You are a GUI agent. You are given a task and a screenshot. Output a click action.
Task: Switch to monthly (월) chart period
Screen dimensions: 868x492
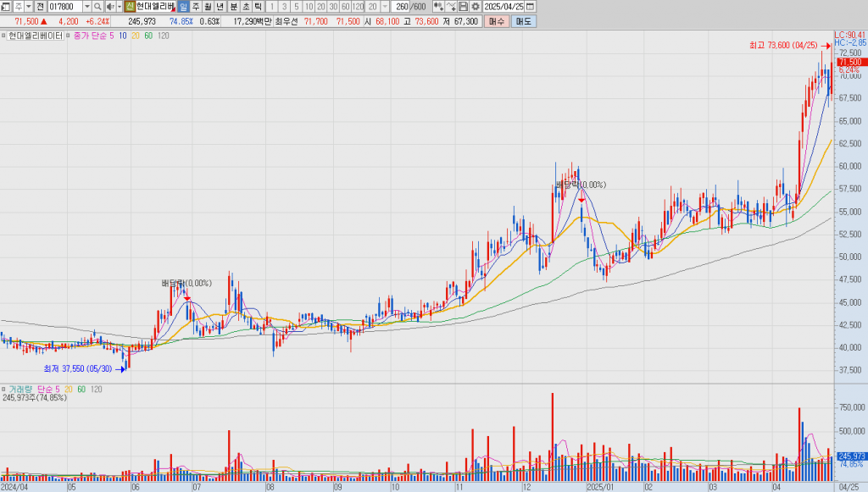pyautogui.click(x=208, y=7)
